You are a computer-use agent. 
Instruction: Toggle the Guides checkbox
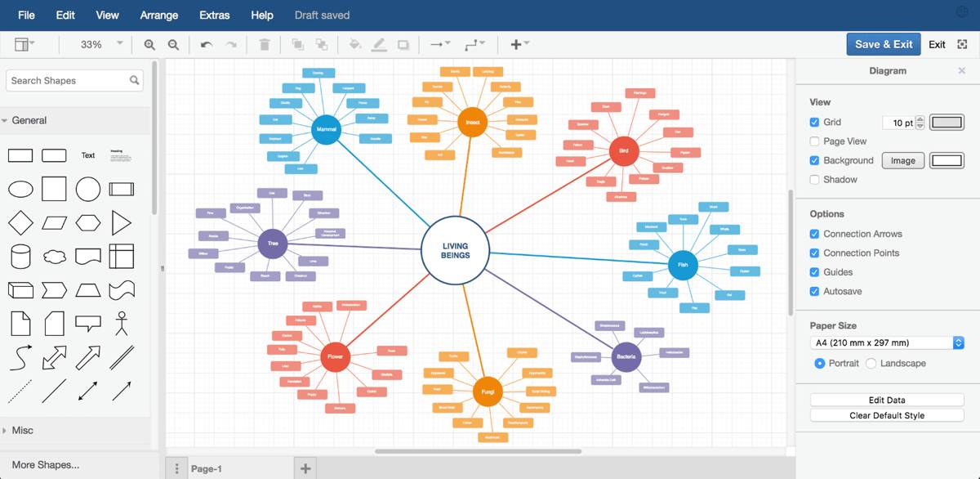click(814, 272)
